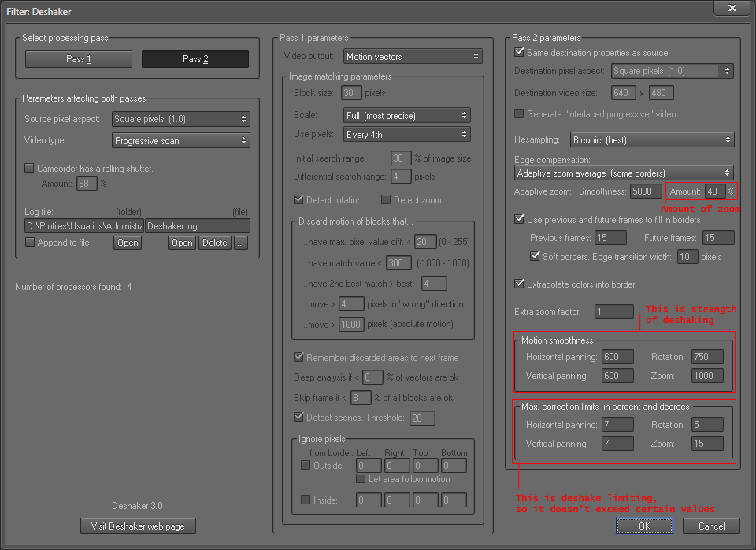Enable Camcorder has a rolling shutter
Viewport: 756px width, 550px height.
pyautogui.click(x=29, y=168)
